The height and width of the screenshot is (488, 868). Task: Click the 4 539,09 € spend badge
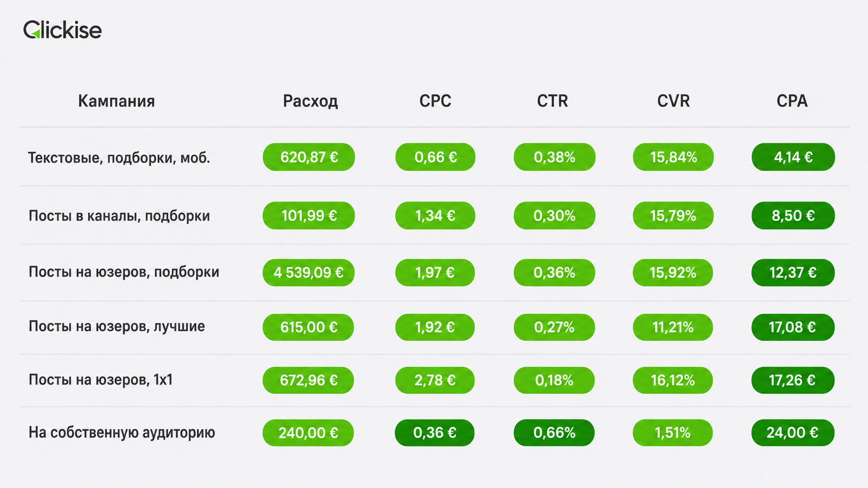pos(308,273)
